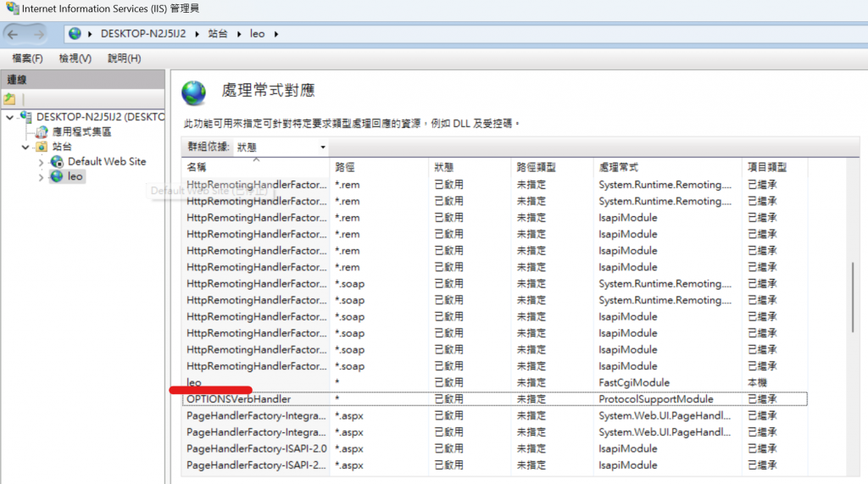Viewport: 868px width, 484px height.
Task: Select Default Web Site in the tree
Action: (x=107, y=162)
